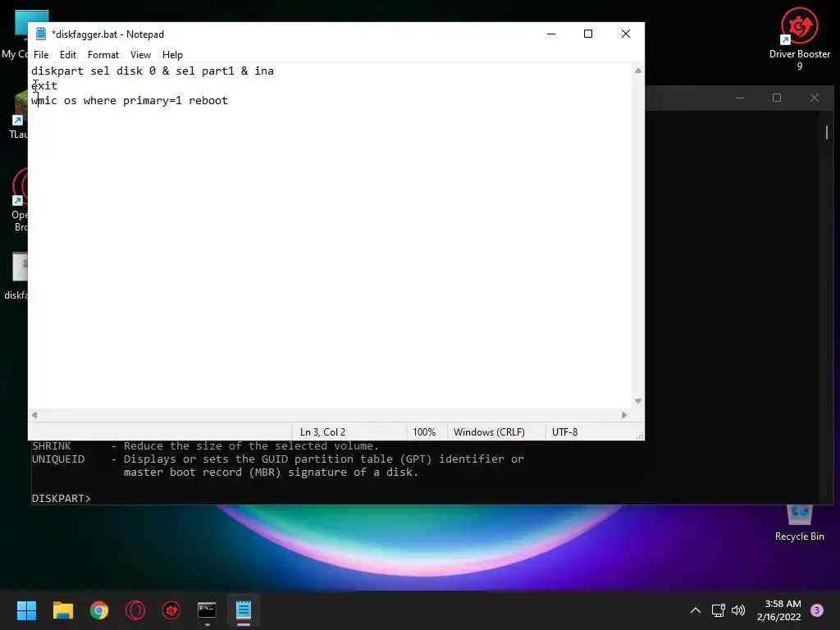Select the diskfagger file on the desktop
Screen dimensions: 840x630
(17, 276)
